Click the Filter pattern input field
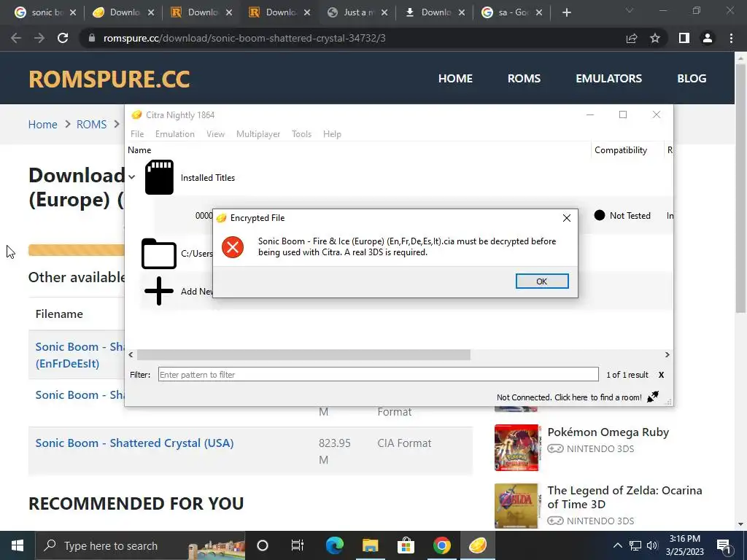The image size is (747, 560). [379, 374]
